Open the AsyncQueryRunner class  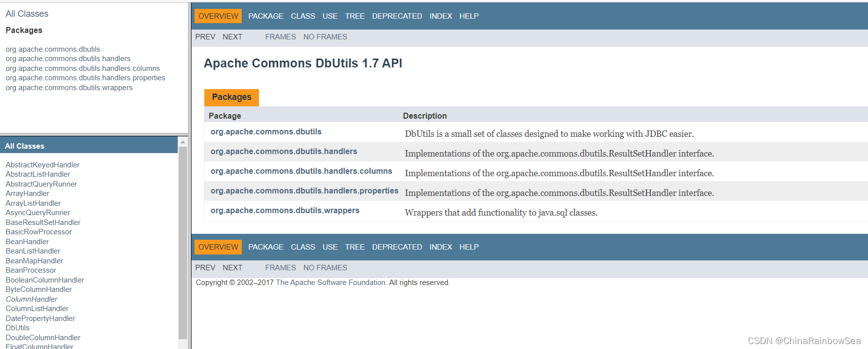(38, 213)
